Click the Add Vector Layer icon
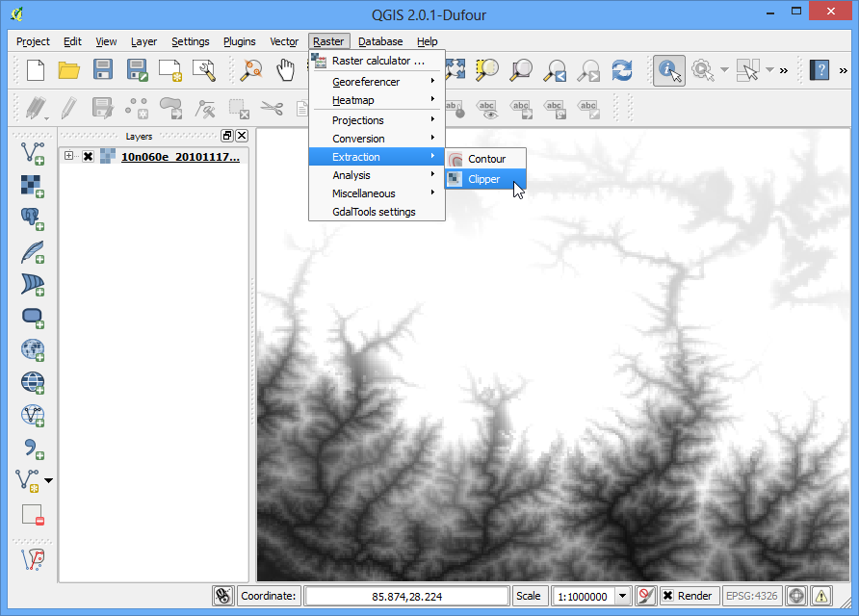 point(33,153)
